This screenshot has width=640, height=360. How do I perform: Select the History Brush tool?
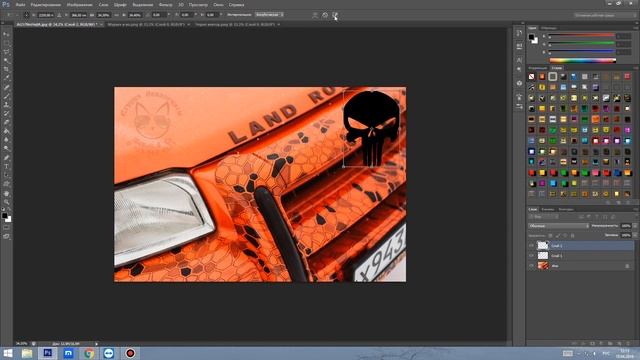pyautogui.click(x=7, y=113)
